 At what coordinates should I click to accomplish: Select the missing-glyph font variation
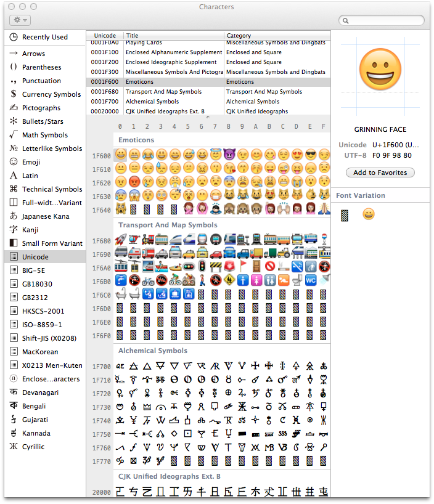tap(345, 216)
